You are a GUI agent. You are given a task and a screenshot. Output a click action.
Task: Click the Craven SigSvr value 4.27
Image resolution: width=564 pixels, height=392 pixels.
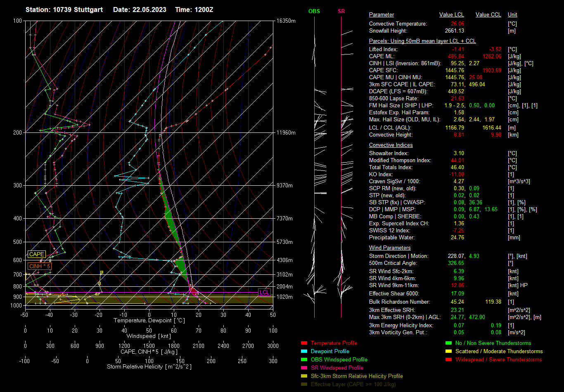point(459,182)
